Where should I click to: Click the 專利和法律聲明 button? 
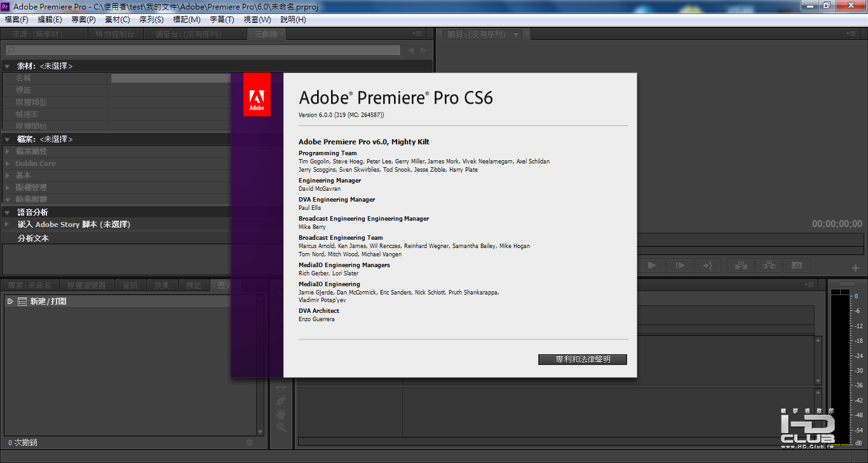583,359
